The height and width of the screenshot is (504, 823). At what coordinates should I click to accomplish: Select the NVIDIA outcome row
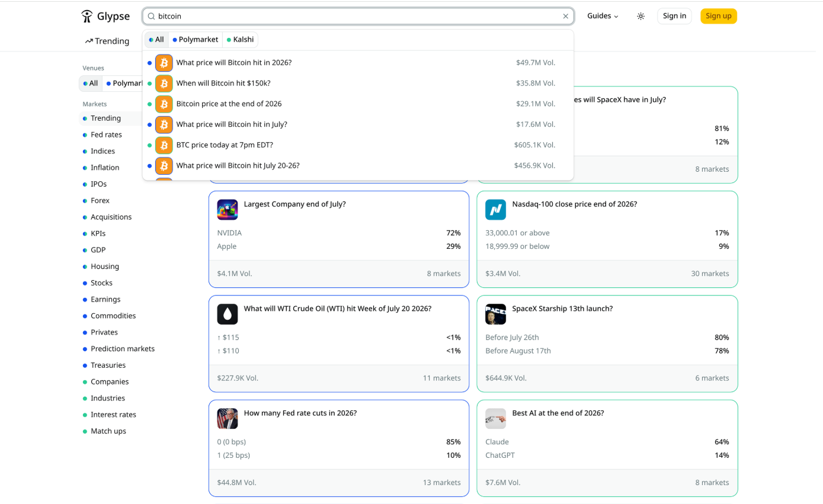(339, 233)
